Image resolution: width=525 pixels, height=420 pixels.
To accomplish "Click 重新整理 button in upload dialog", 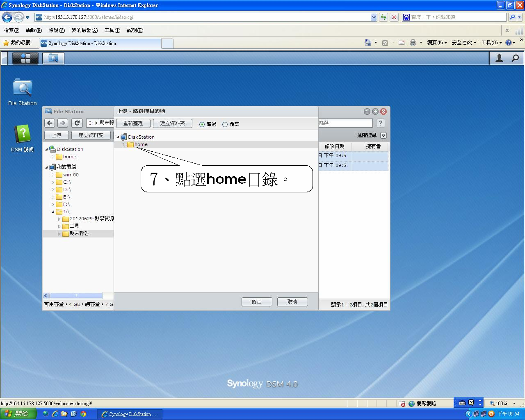I will point(133,123).
